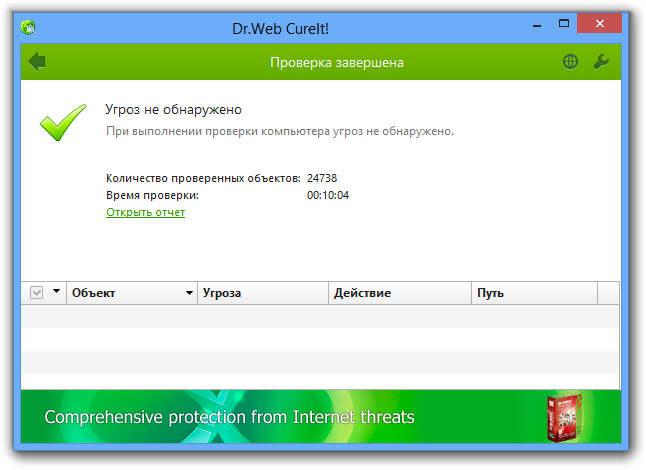The height and width of the screenshot is (470, 646).
Task: Click the Проверка завершена header text
Action: point(337,63)
